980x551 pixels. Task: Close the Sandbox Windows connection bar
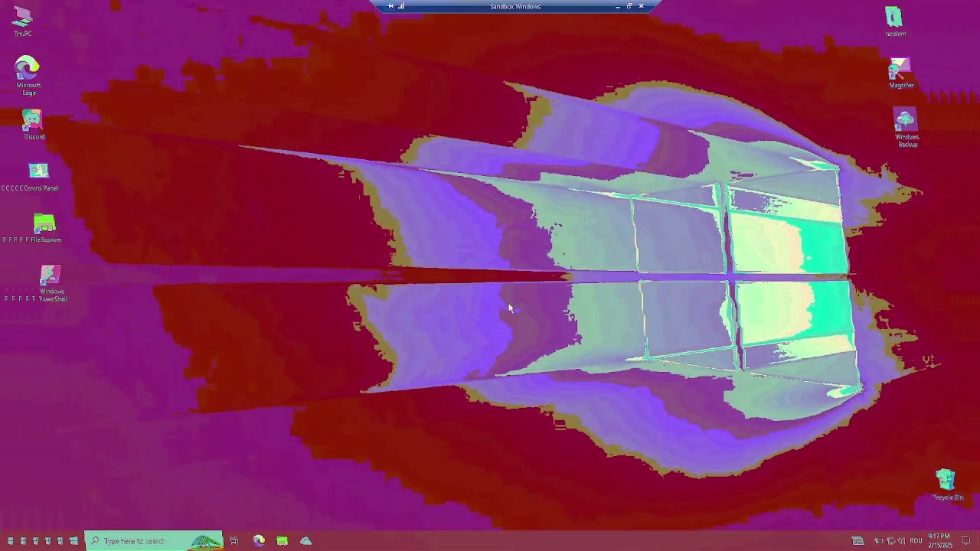[x=641, y=6]
